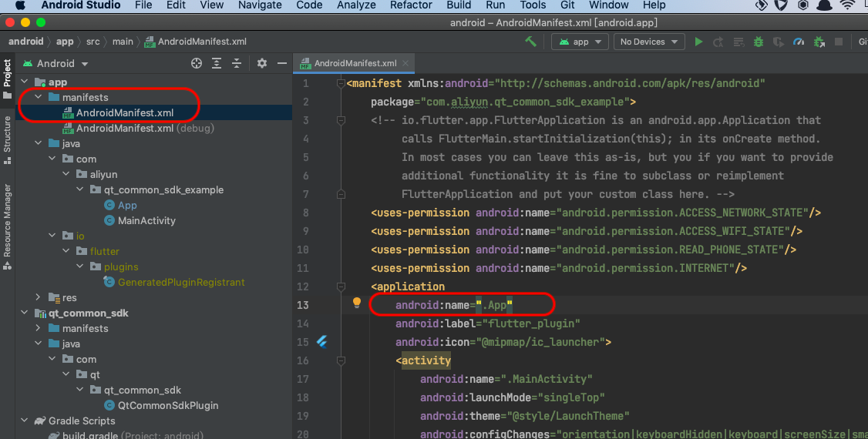Fold the manifest tag on line 1

(x=341, y=83)
